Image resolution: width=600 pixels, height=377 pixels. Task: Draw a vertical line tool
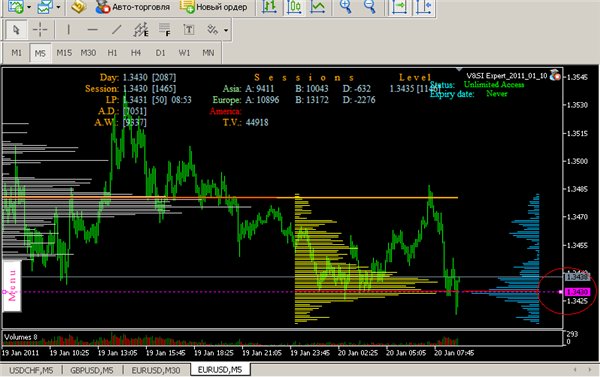pos(68,29)
